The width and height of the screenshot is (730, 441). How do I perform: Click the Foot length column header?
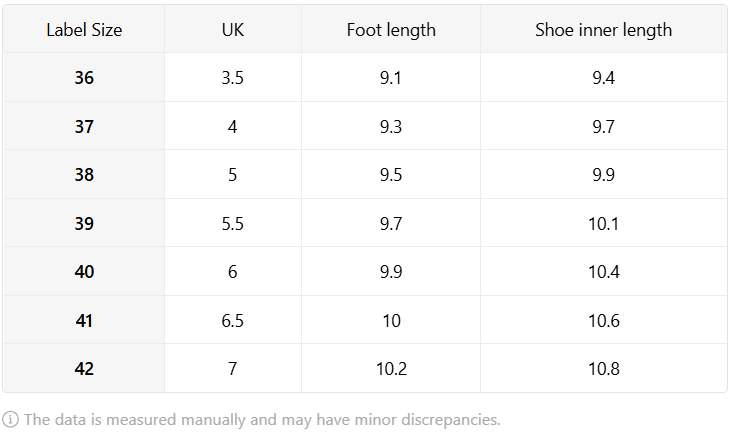coord(391,30)
